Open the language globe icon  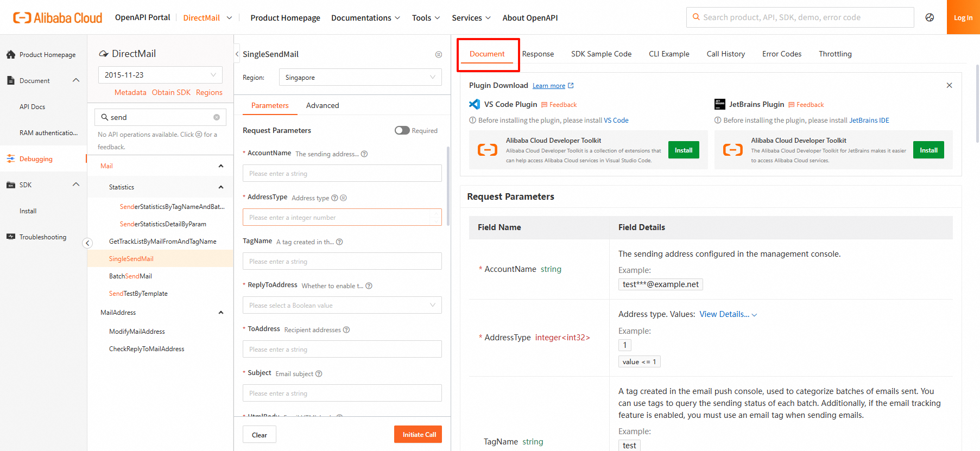[930, 17]
